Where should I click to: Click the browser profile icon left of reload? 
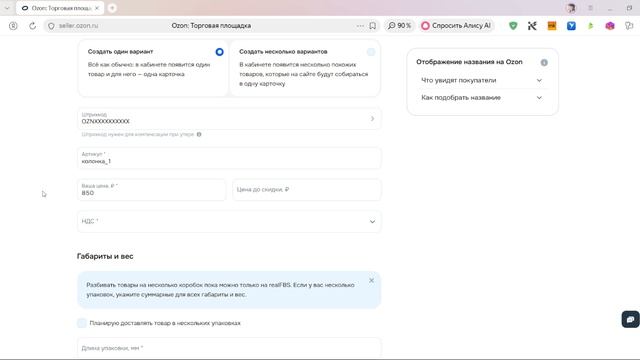[13, 26]
